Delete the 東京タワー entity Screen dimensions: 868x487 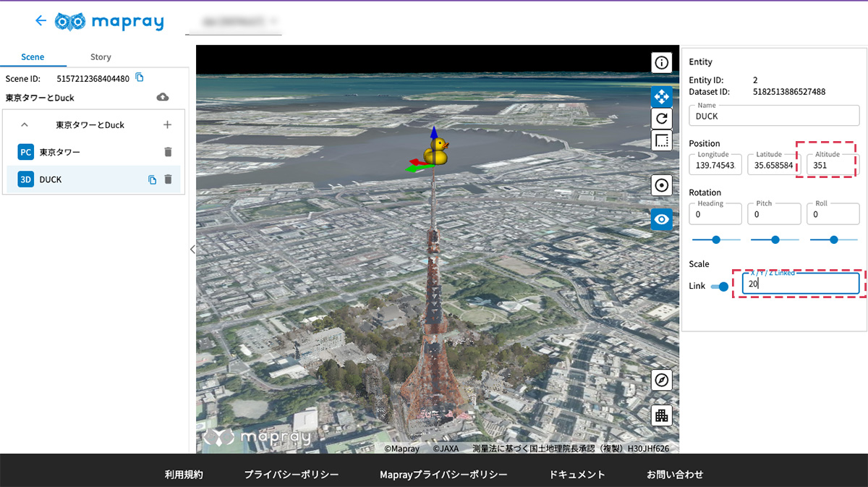click(x=168, y=152)
